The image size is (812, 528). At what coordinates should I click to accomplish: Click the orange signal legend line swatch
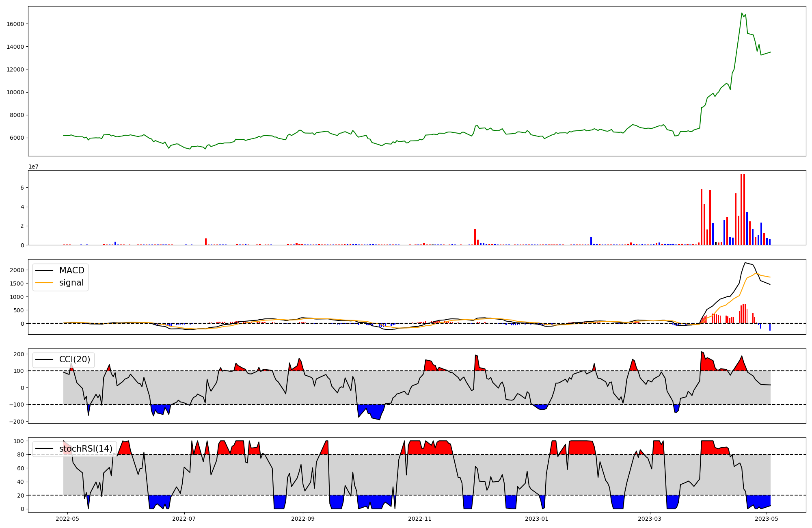click(x=44, y=283)
